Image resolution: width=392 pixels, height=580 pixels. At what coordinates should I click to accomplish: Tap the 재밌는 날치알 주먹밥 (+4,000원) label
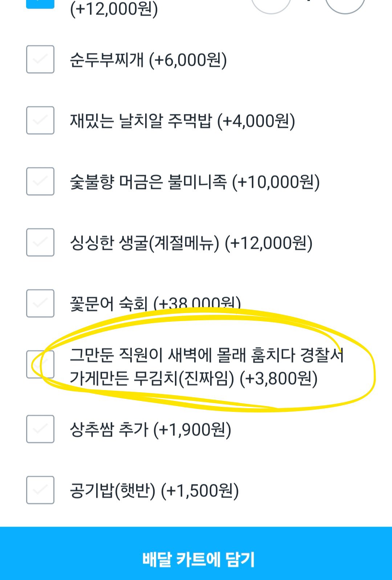(x=182, y=121)
